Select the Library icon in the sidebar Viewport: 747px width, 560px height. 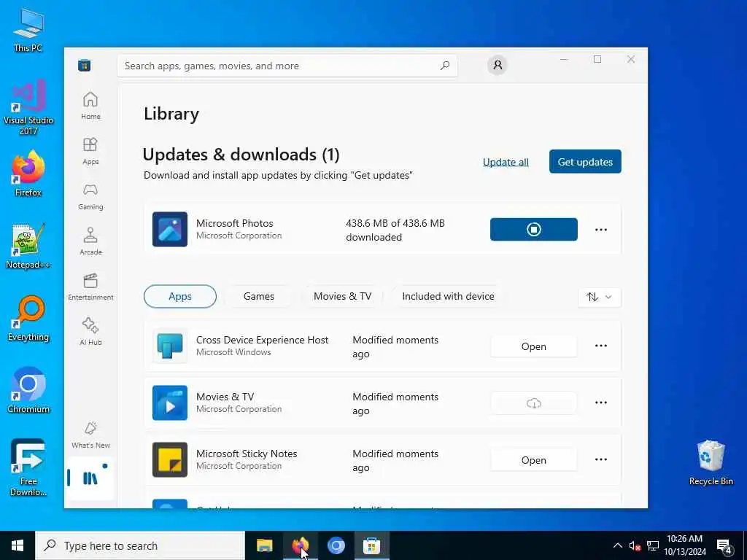pyautogui.click(x=90, y=478)
